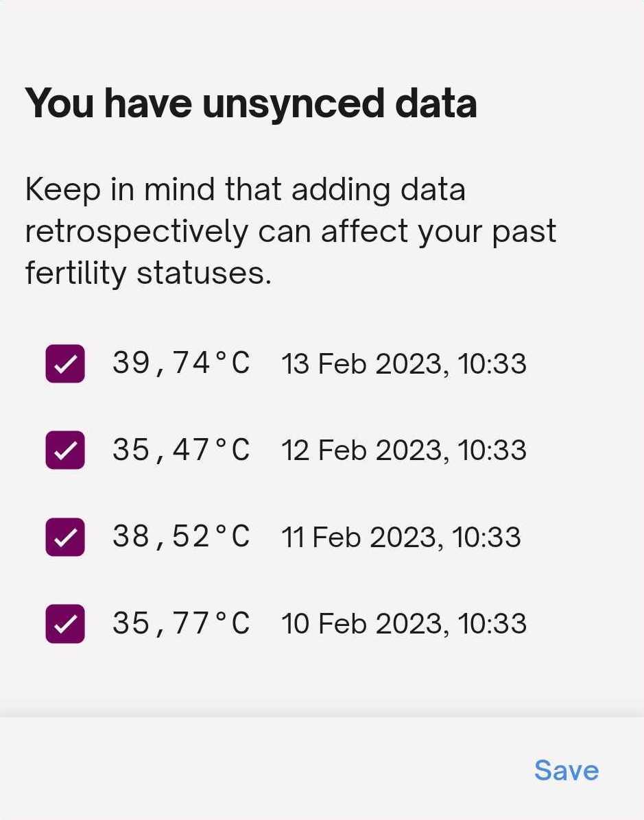Tap the 38,52°C temperature value
This screenshot has width=644, height=820.
(181, 536)
